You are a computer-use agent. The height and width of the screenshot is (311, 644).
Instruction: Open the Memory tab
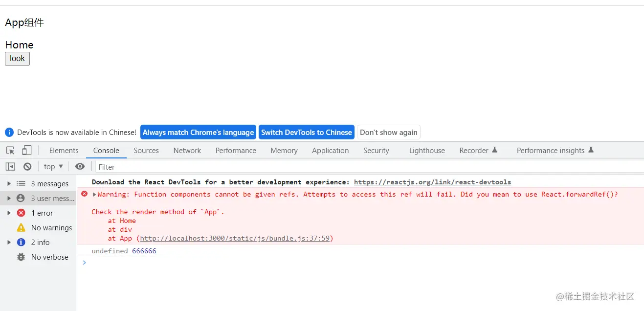click(284, 151)
